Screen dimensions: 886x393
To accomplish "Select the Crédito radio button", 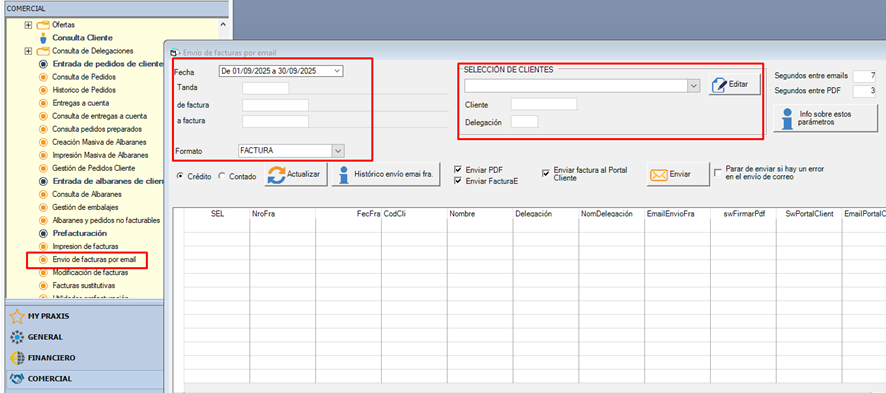I will 180,176.
